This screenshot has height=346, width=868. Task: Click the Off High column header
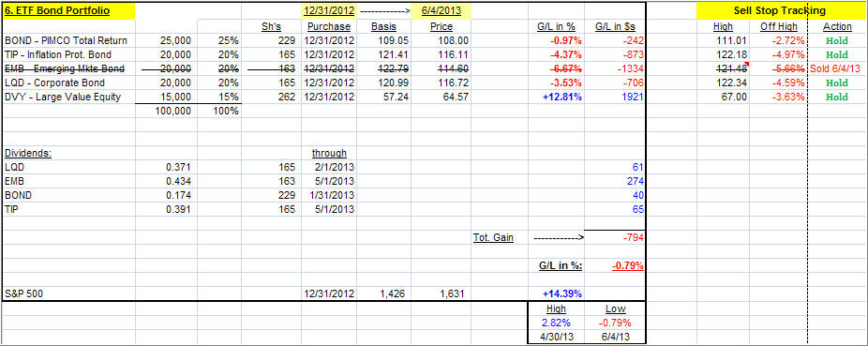pos(778,26)
